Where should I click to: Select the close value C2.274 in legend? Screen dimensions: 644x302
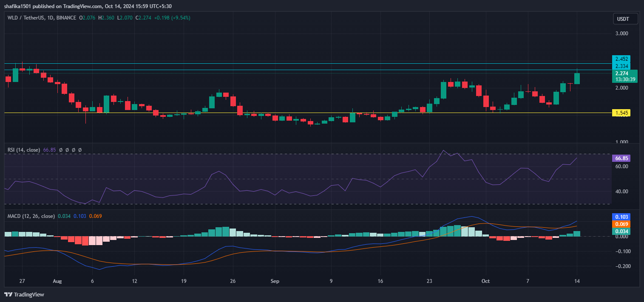click(143, 18)
